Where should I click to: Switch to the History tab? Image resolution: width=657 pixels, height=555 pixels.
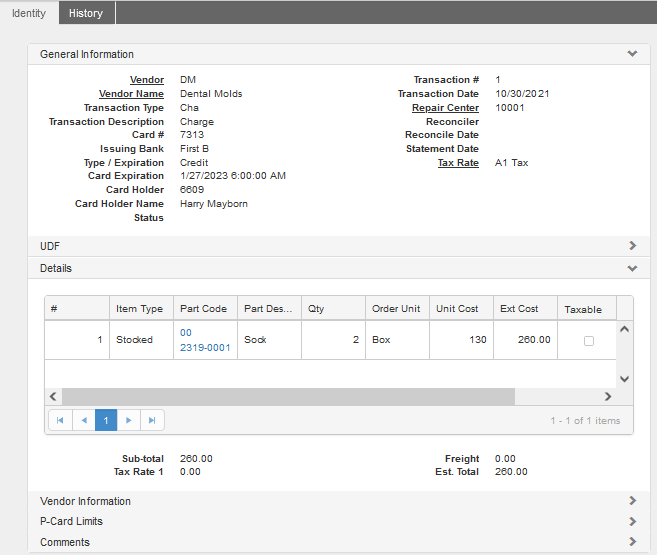tap(86, 13)
